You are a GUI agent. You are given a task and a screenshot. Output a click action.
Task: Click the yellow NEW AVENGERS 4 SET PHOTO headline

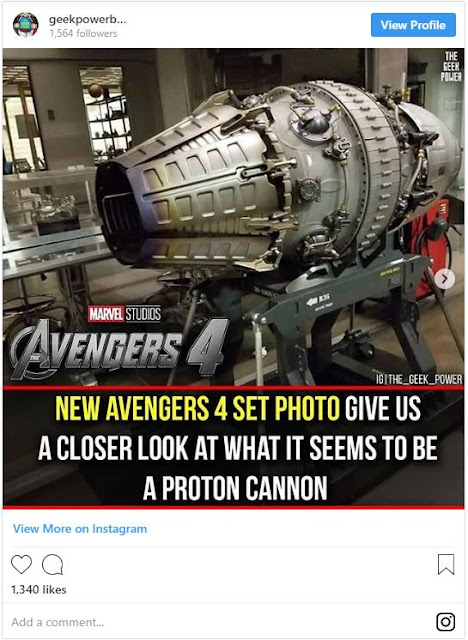pyautogui.click(x=198, y=408)
